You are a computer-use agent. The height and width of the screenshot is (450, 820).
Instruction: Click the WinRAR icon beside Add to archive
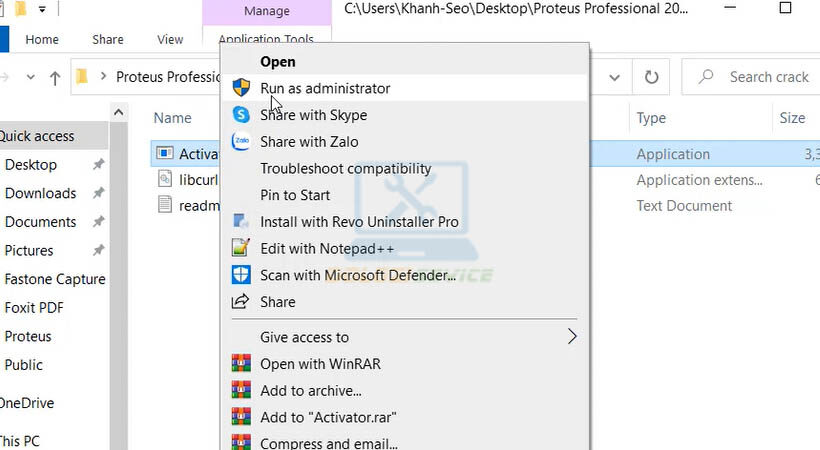click(x=241, y=390)
